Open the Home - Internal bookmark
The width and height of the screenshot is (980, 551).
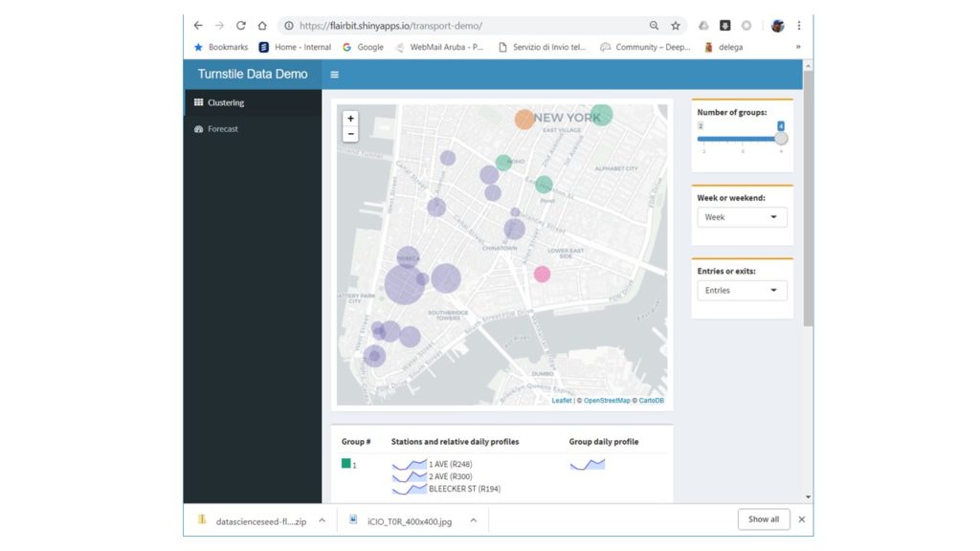(295, 47)
